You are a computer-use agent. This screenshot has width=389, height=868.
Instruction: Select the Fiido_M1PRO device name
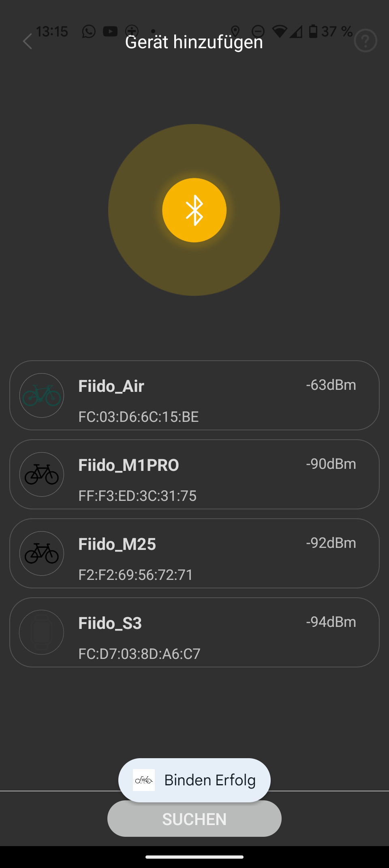coord(128,465)
